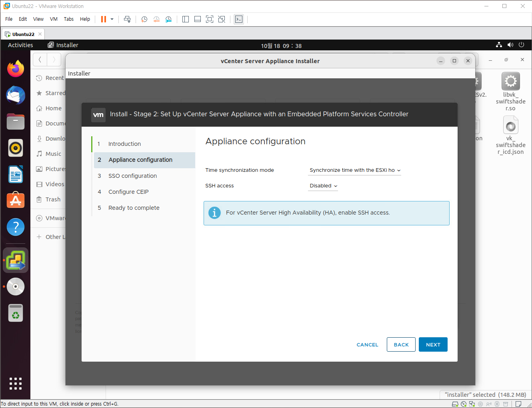This screenshot has width=532, height=408.
Task: Go back in Files window
Action: pos(40,60)
